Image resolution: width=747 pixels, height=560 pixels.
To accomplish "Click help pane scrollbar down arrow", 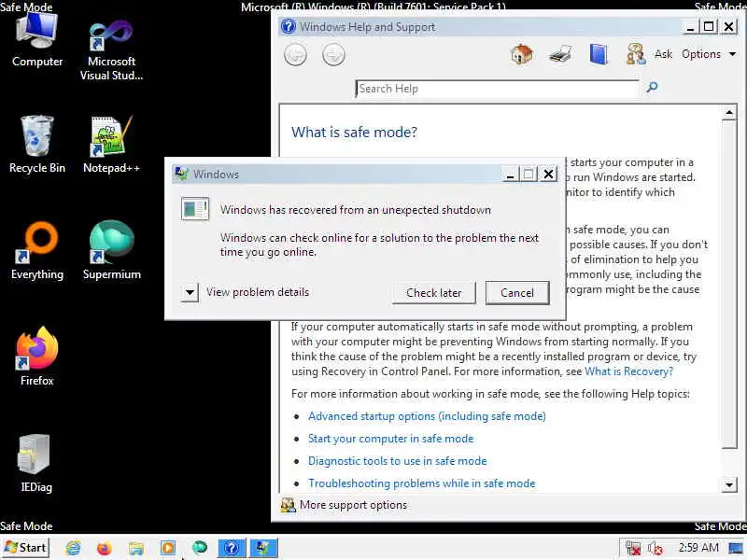I will [x=729, y=485].
